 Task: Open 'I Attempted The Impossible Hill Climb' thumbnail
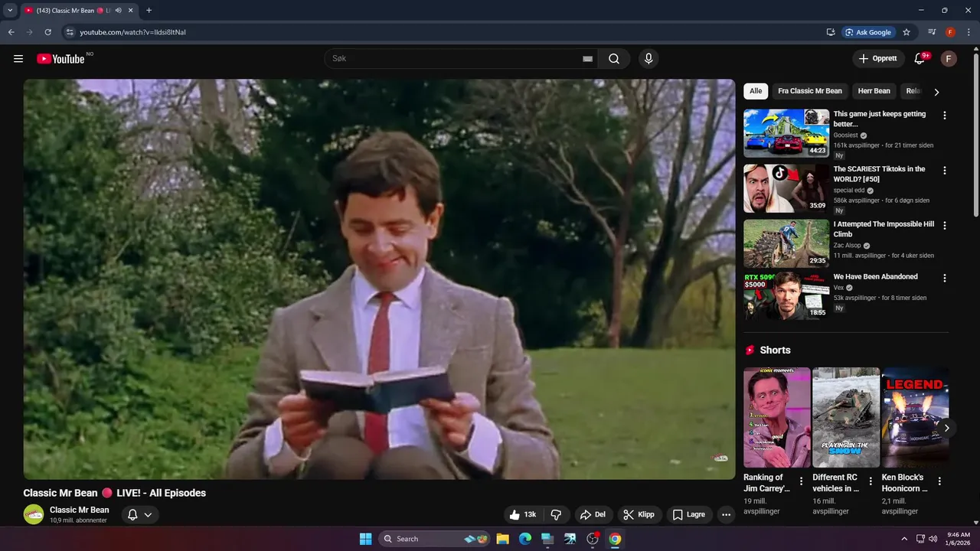786,243
